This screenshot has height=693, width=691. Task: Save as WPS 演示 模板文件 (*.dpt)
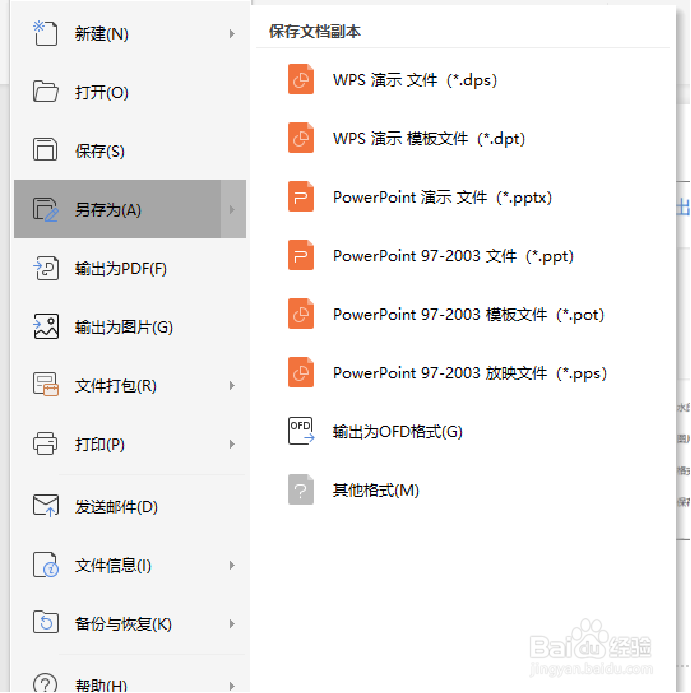tap(429, 138)
